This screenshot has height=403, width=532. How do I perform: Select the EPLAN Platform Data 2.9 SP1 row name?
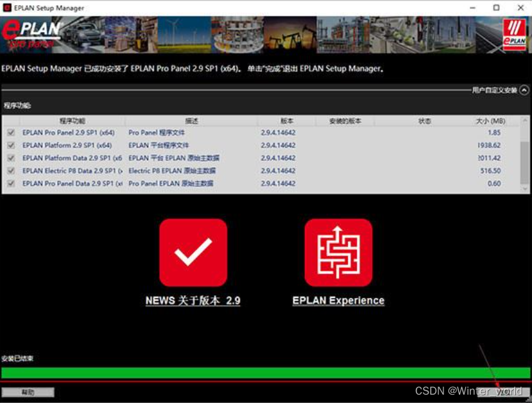(x=73, y=158)
